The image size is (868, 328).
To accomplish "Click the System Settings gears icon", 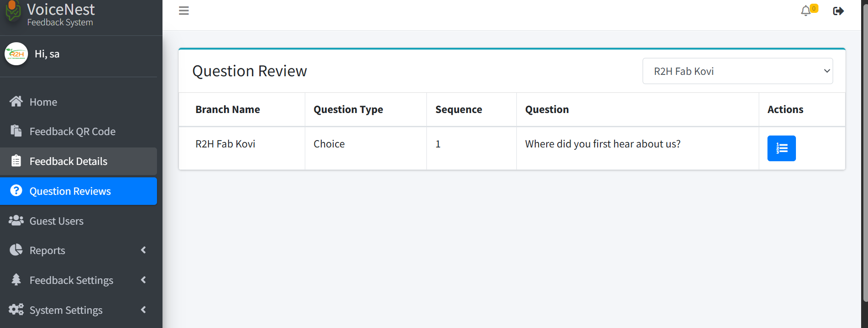I will click(x=16, y=310).
